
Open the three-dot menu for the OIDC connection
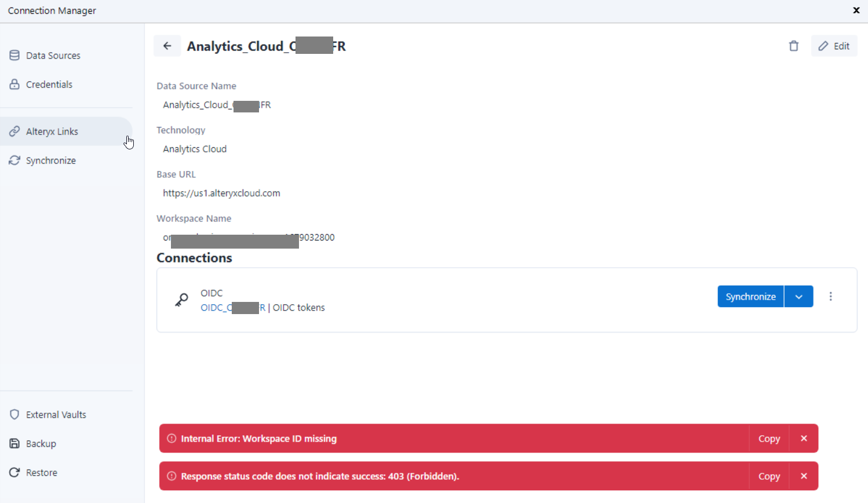[x=831, y=296]
